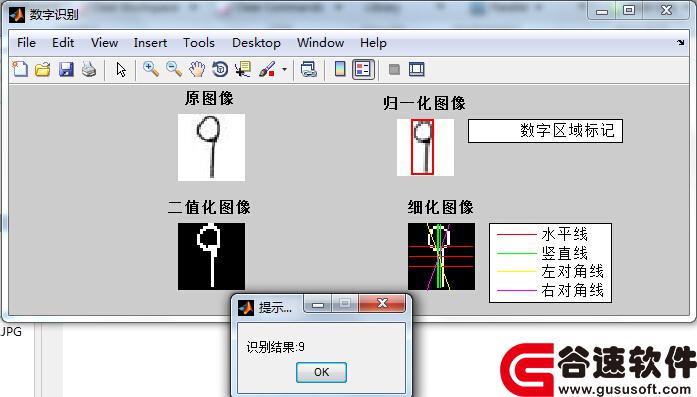This screenshot has width=697, height=397.
Task: Click the 细化图像 thinned image thumbnail
Action: point(441,257)
